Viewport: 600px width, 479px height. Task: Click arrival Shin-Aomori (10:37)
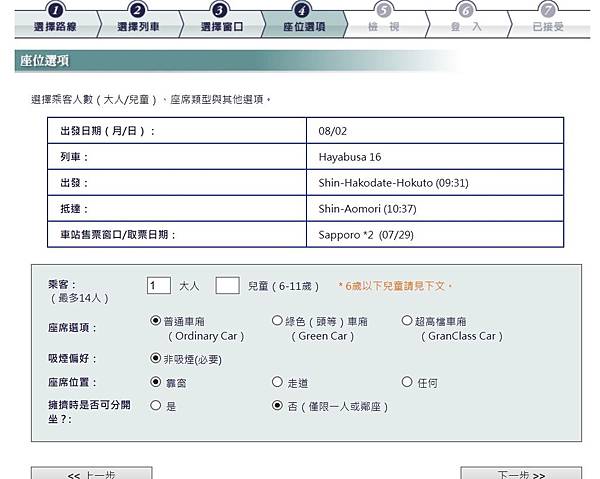point(367,209)
